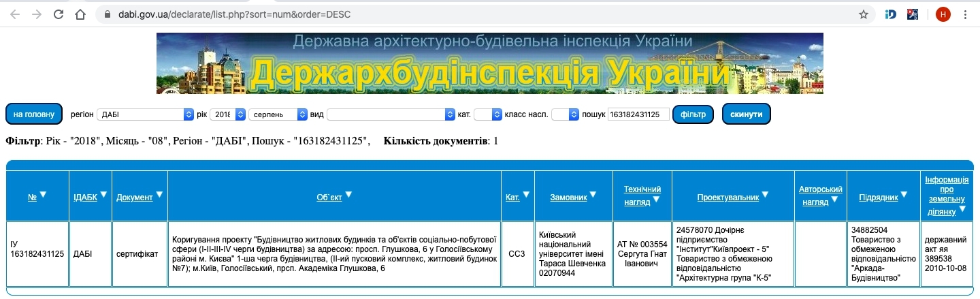This screenshot has height=299, width=980.
Task: Click sort arrow beside Авторський нагляд
Action: click(x=834, y=200)
